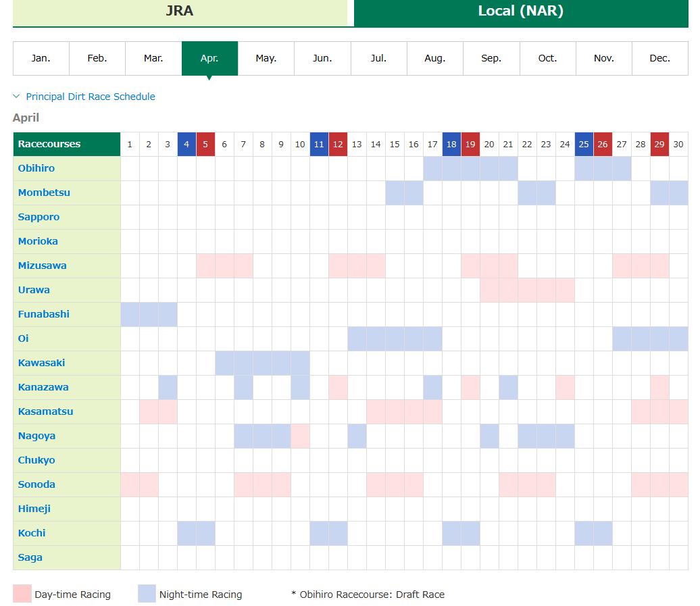
Task: Click the April month heading
Action: [26, 118]
